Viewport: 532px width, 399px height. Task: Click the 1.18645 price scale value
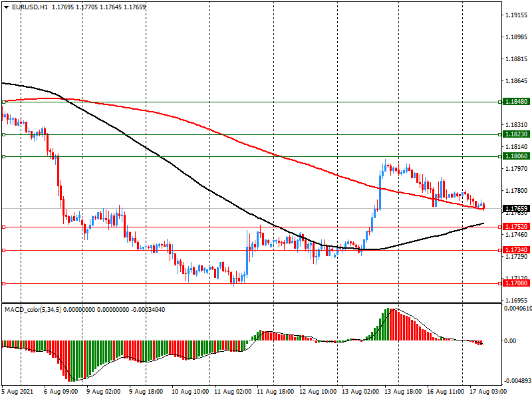[x=517, y=81]
